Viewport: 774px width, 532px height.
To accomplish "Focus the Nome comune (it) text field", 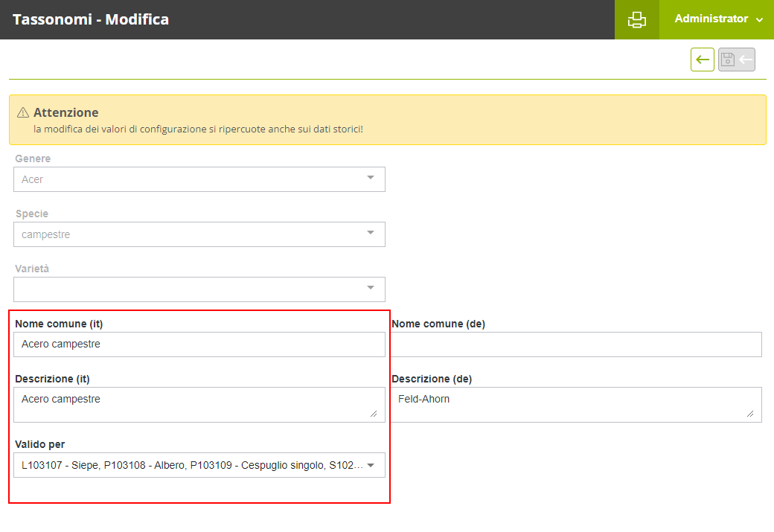I will pos(199,344).
